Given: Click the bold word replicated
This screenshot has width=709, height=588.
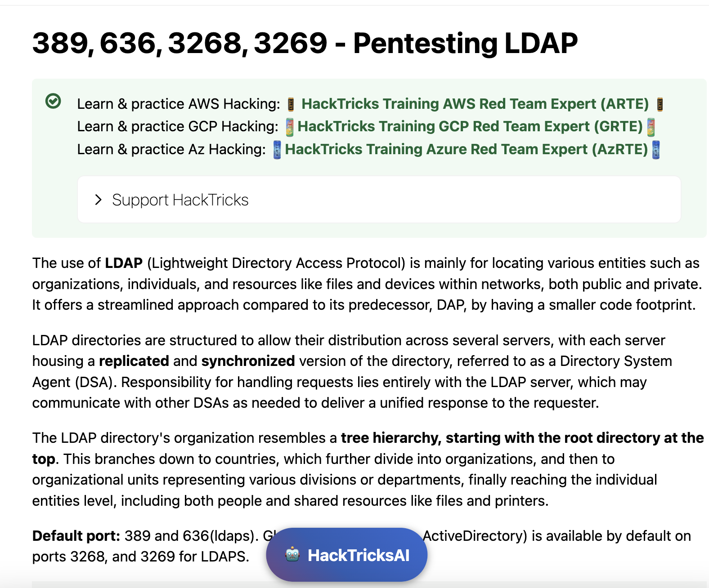Looking at the screenshot, I should pyautogui.click(x=134, y=361).
